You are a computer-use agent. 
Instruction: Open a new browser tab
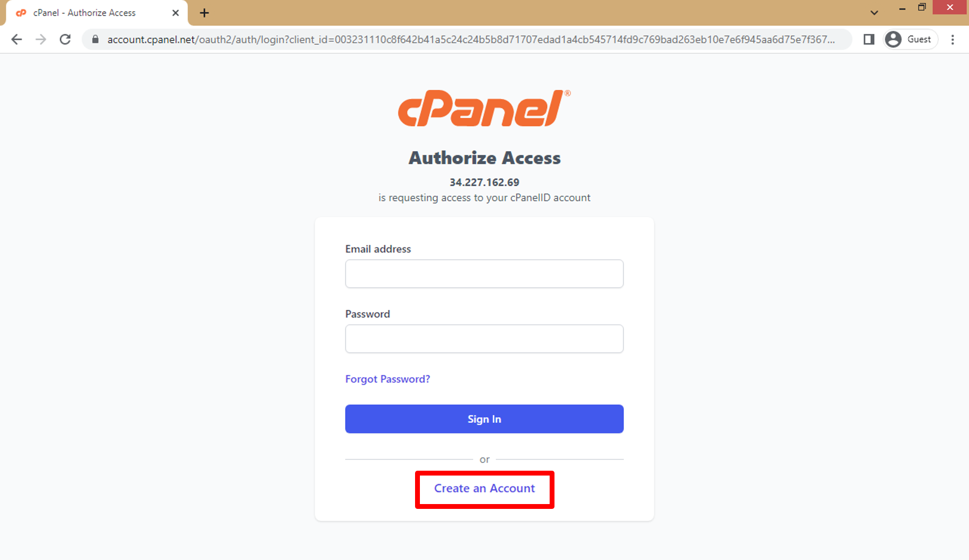point(204,13)
